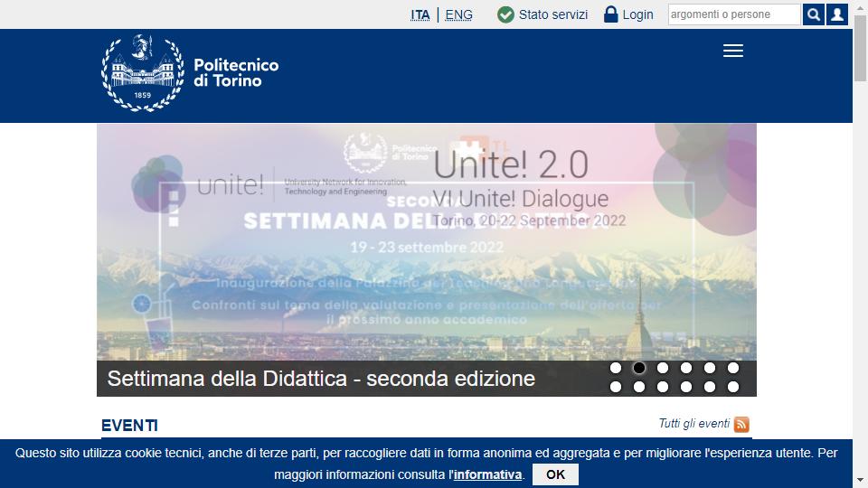Select first slide dot in bottom row
The image size is (868, 488).
pyautogui.click(x=616, y=387)
